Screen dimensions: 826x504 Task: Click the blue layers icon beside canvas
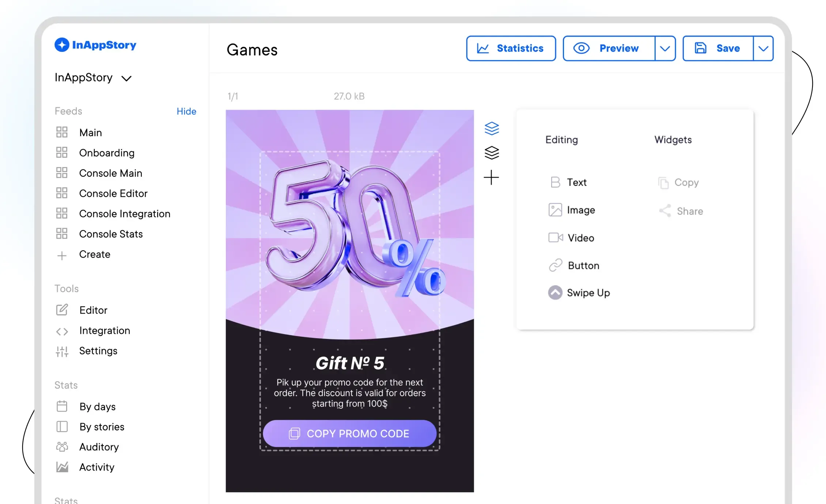[492, 128]
